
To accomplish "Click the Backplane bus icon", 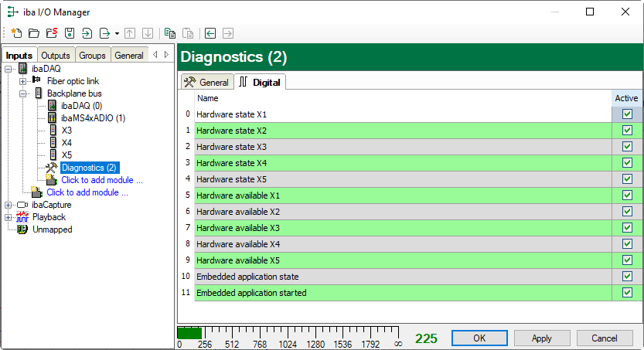I will tap(38, 93).
